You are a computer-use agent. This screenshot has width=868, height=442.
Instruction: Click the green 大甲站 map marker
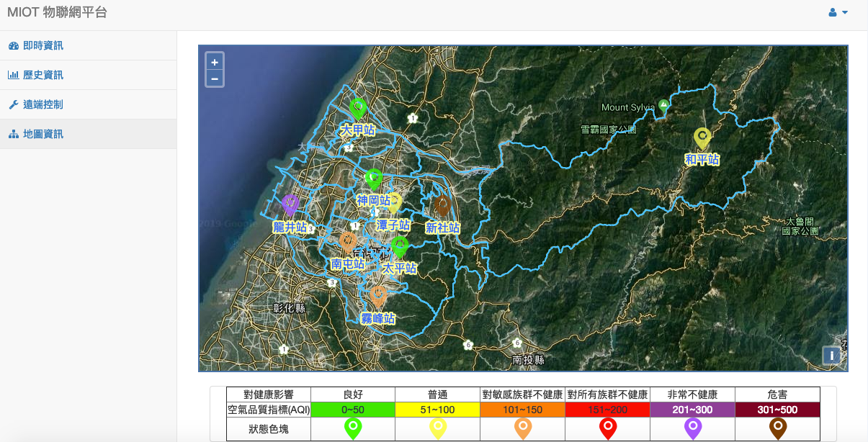coord(358,109)
